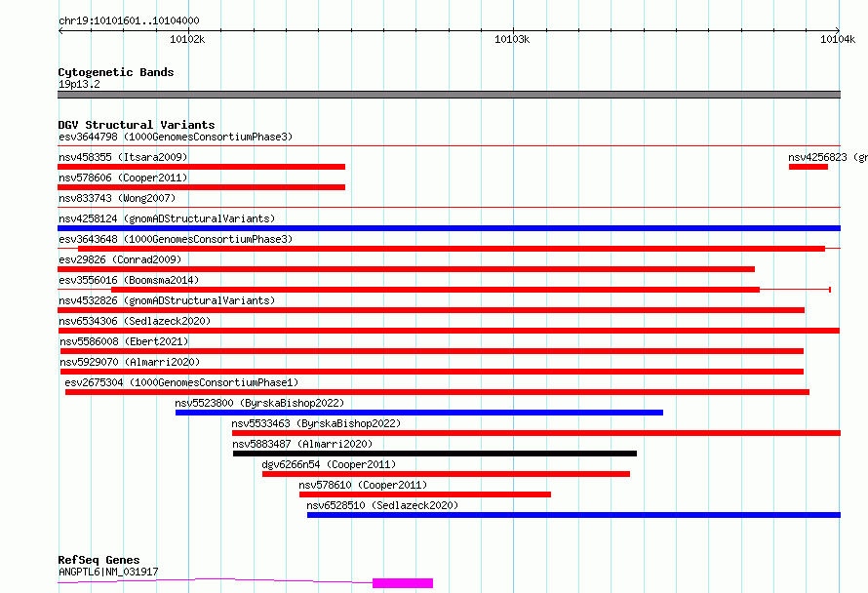The width and height of the screenshot is (868, 593).
Task: Open variant nsv5586008 (Ebert2021) label
Action: tap(124, 341)
